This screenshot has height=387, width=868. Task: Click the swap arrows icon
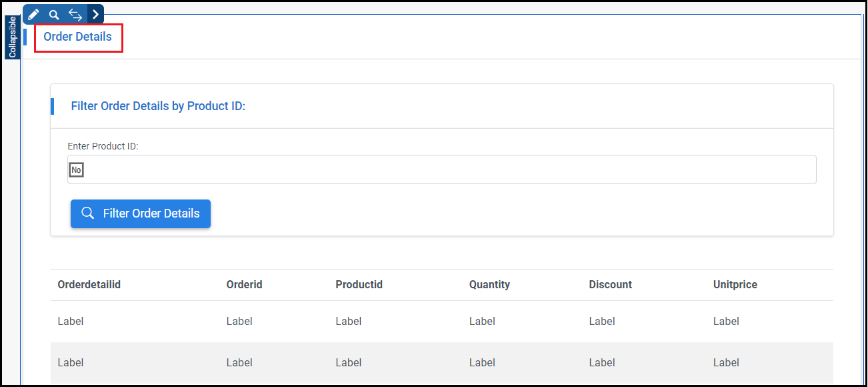[x=75, y=14]
